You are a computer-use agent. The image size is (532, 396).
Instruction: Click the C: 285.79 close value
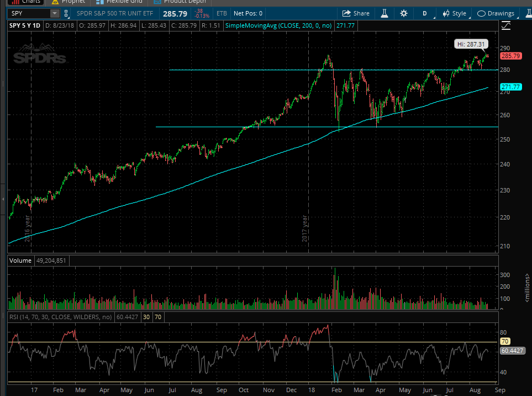tap(184, 25)
